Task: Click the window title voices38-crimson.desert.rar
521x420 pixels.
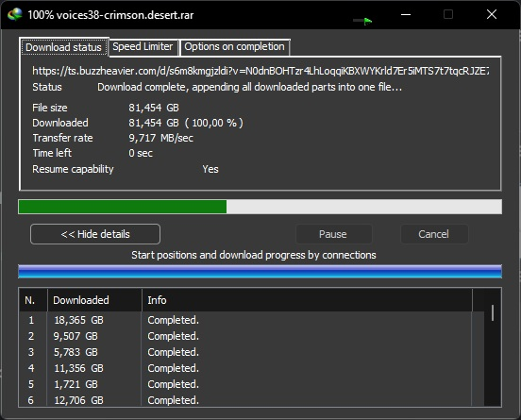Action: 125,15
